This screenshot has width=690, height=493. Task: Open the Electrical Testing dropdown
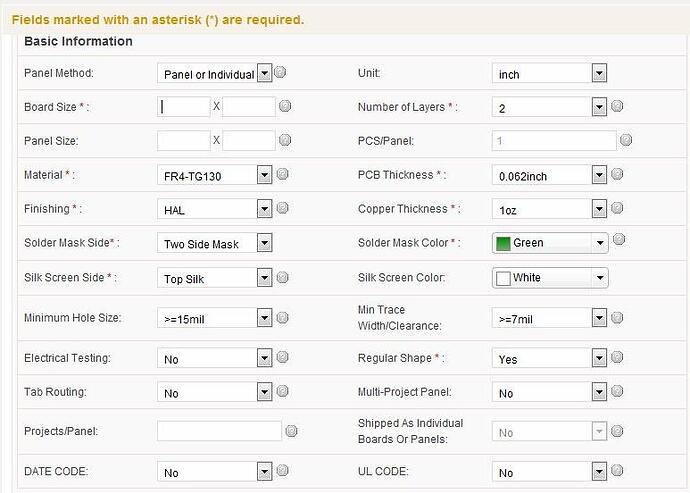click(x=215, y=358)
